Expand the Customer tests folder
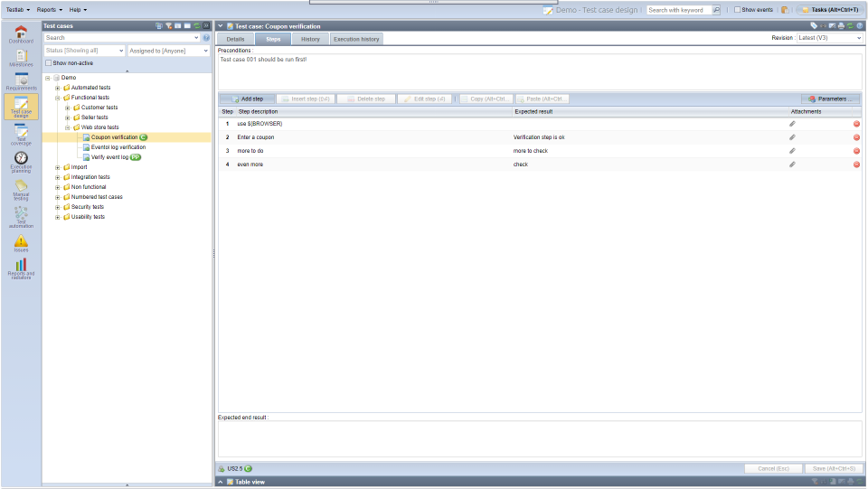Image resolution: width=868 pixels, height=489 pixels. click(68, 108)
